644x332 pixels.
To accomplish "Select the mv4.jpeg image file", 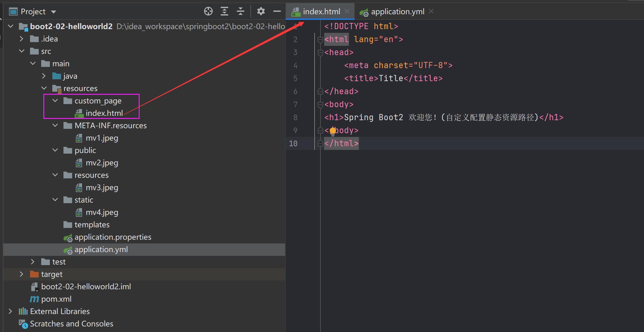I will [102, 212].
